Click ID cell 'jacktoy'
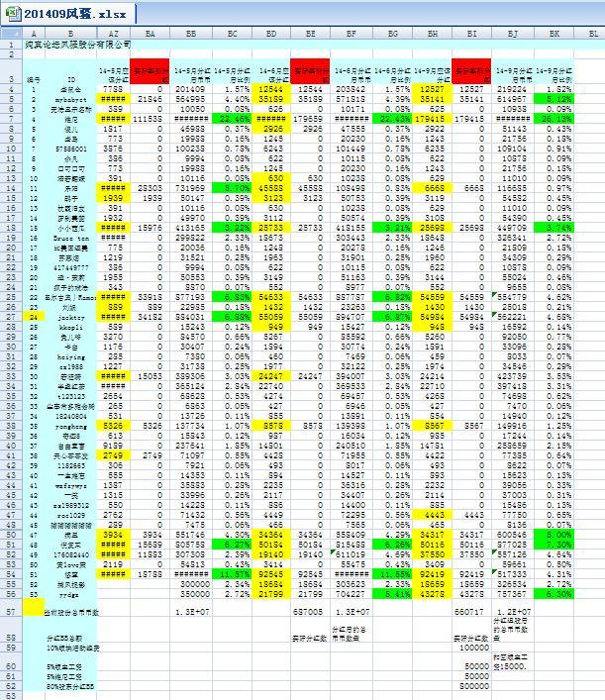 pos(70,317)
